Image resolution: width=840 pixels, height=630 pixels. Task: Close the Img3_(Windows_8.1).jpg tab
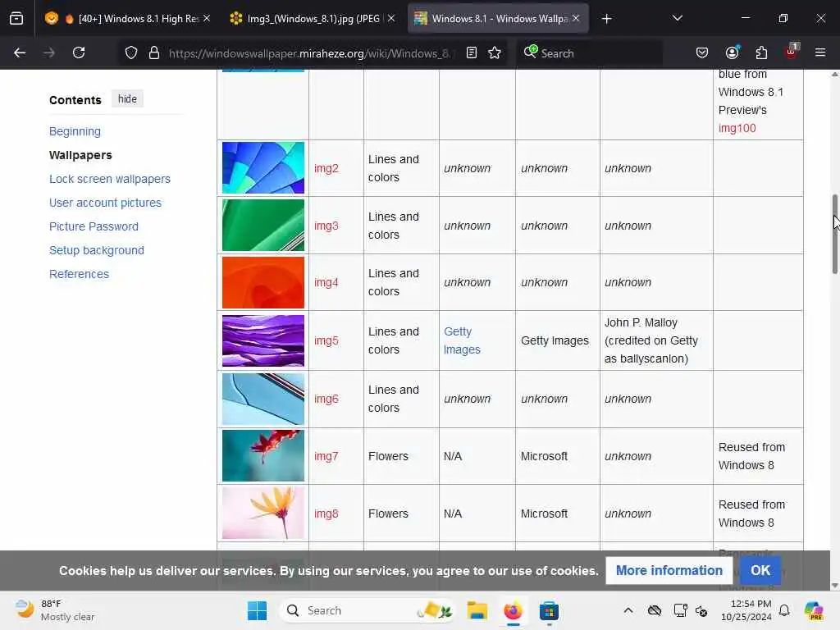click(x=391, y=18)
